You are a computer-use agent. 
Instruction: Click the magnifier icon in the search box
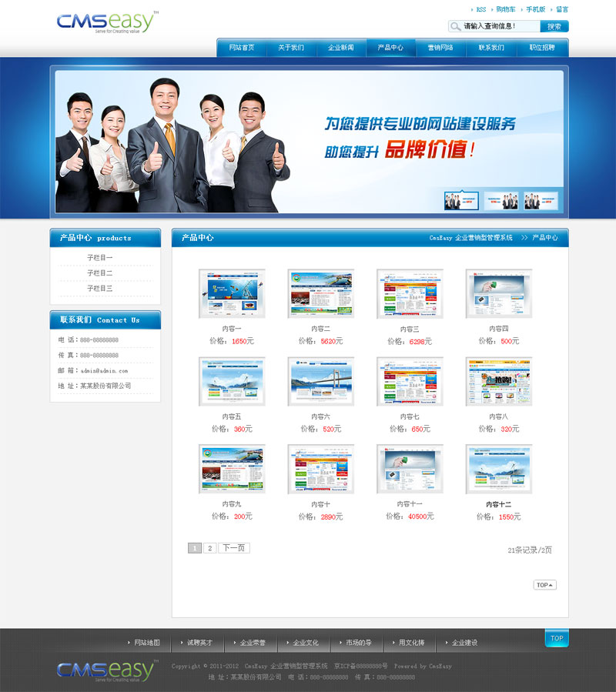pos(455,26)
